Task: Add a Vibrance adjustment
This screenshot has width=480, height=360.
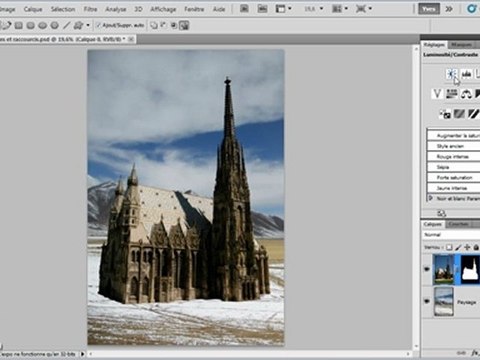Action: click(x=437, y=94)
